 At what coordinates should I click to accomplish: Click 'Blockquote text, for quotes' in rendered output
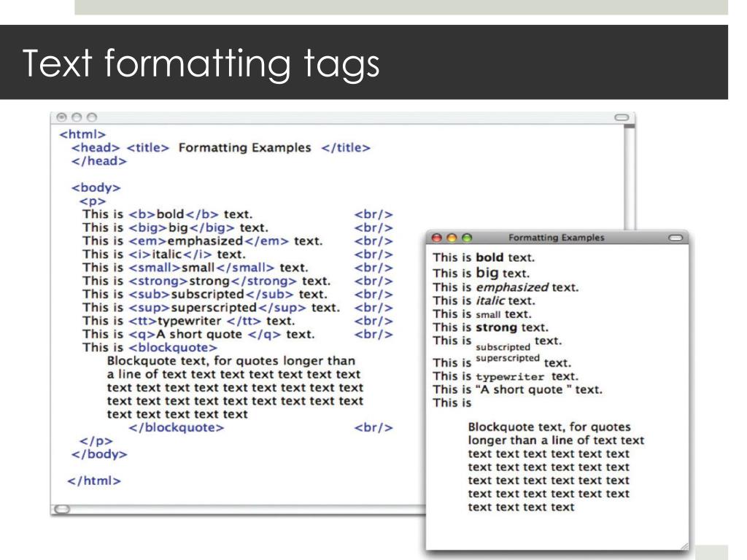coord(549,427)
